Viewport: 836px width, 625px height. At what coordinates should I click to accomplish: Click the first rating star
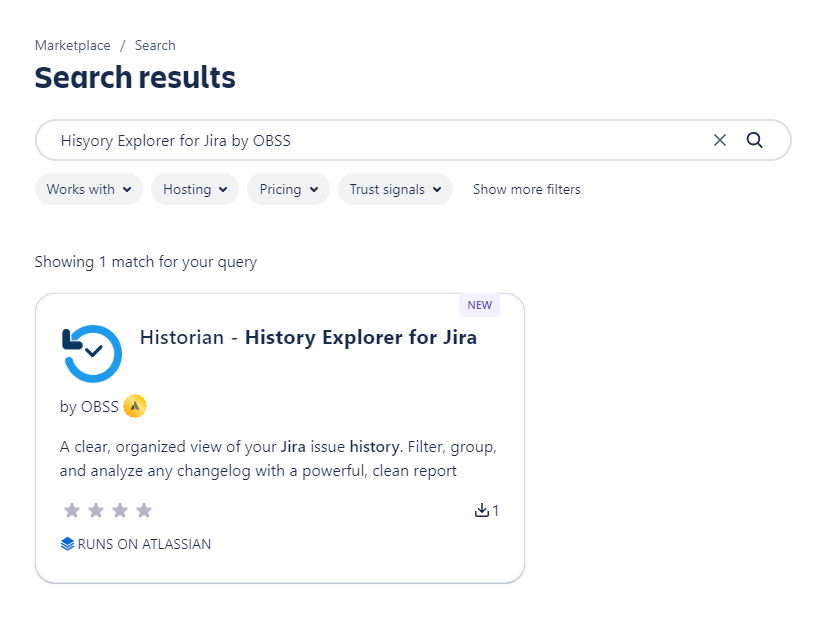pos(72,511)
